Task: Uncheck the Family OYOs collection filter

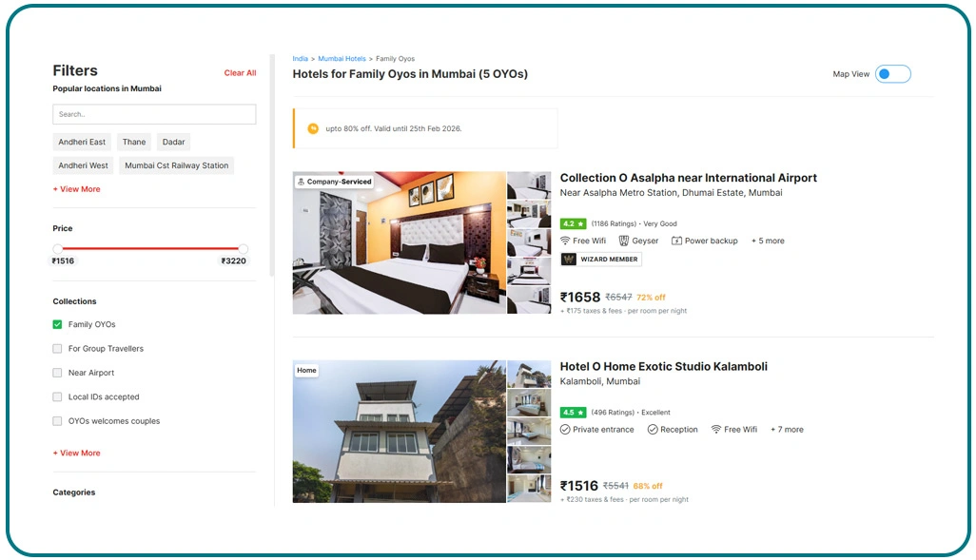Action: (x=56, y=324)
